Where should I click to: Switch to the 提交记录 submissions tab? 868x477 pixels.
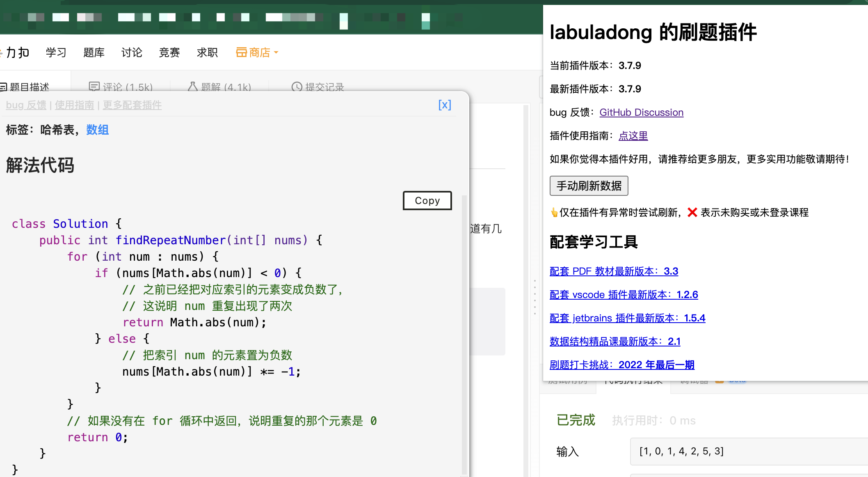coord(318,87)
